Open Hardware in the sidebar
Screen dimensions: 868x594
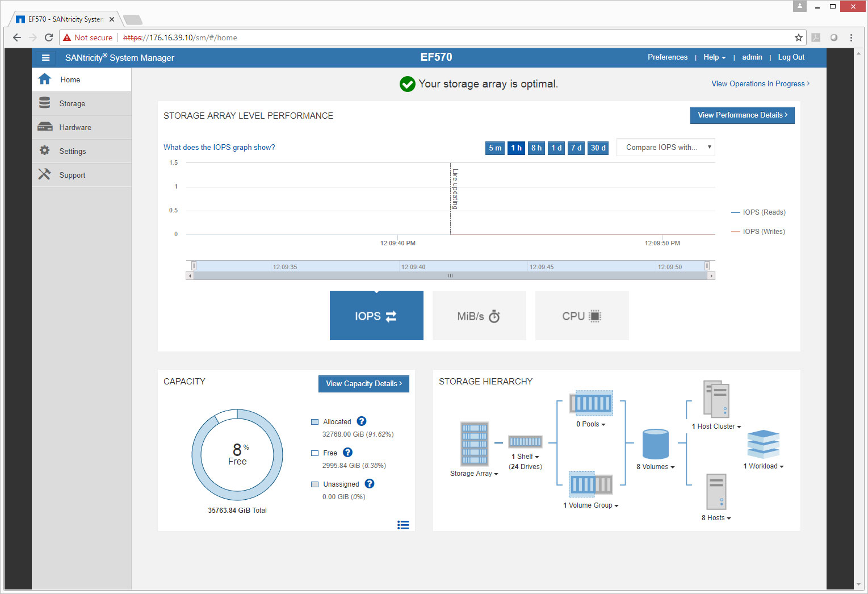75,128
